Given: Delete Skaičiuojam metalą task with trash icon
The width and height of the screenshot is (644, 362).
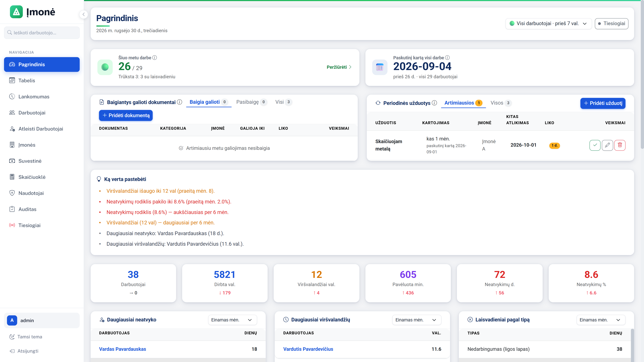Looking at the screenshot, I should tap(620, 145).
